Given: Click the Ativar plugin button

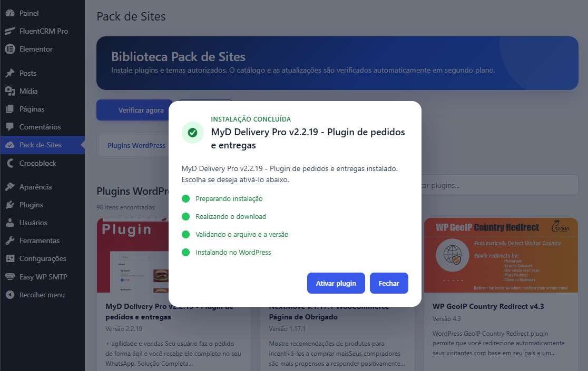Looking at the screenshot, I should (x=336, y=283).
